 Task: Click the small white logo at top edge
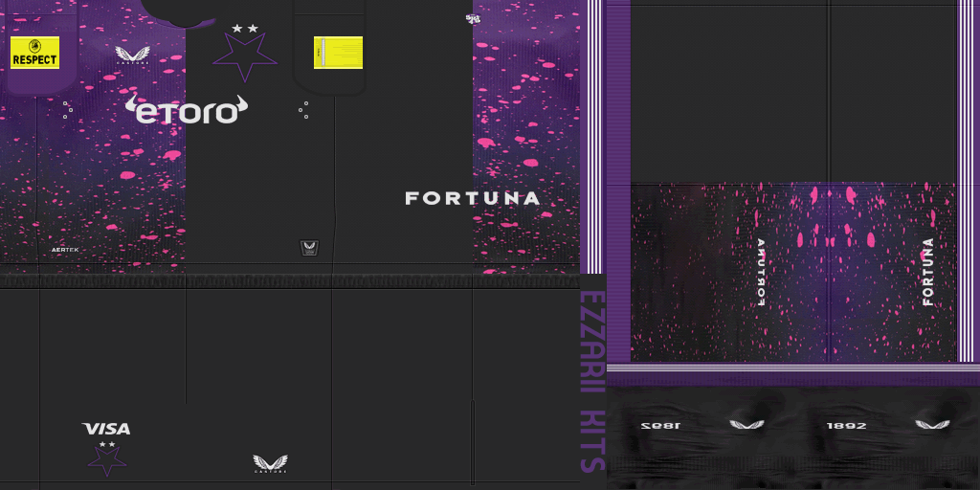[472, 19]
